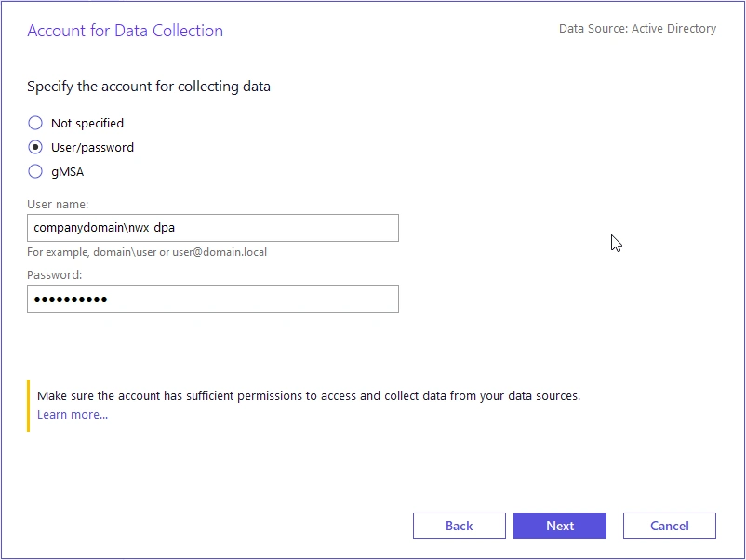This screenshot has height=560, width=746.
Task: Click the "Account for Data Collection" title
Action: (125, 31)
